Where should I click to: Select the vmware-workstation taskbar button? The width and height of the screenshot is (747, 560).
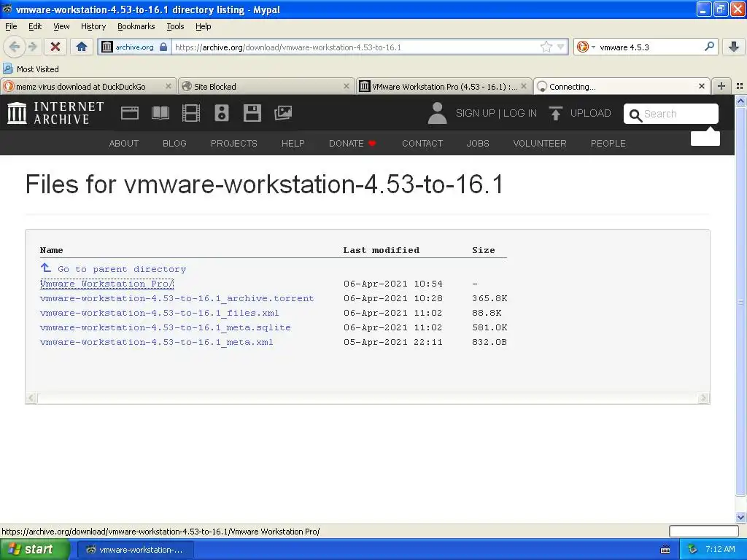pos(135,550)
